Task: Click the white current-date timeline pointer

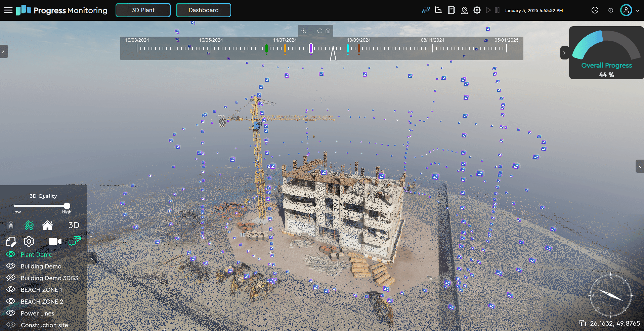Action: 333,53
